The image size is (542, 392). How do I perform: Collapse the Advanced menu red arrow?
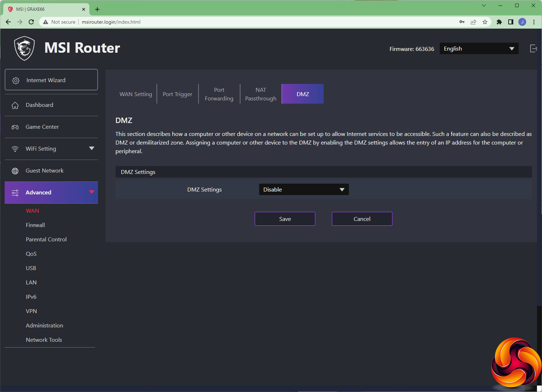[x=92, y=192]
